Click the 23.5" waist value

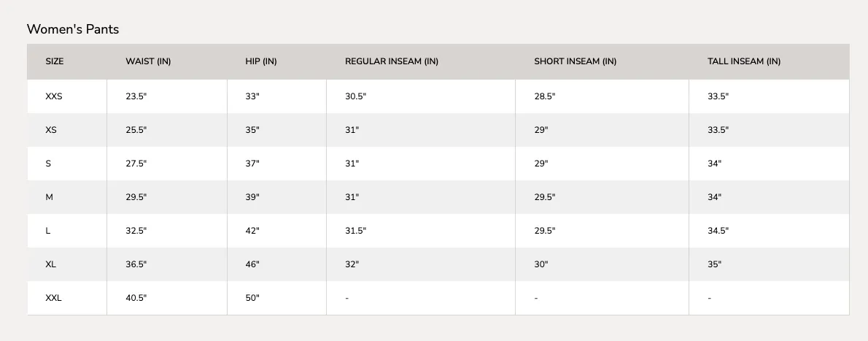(136, 96)
